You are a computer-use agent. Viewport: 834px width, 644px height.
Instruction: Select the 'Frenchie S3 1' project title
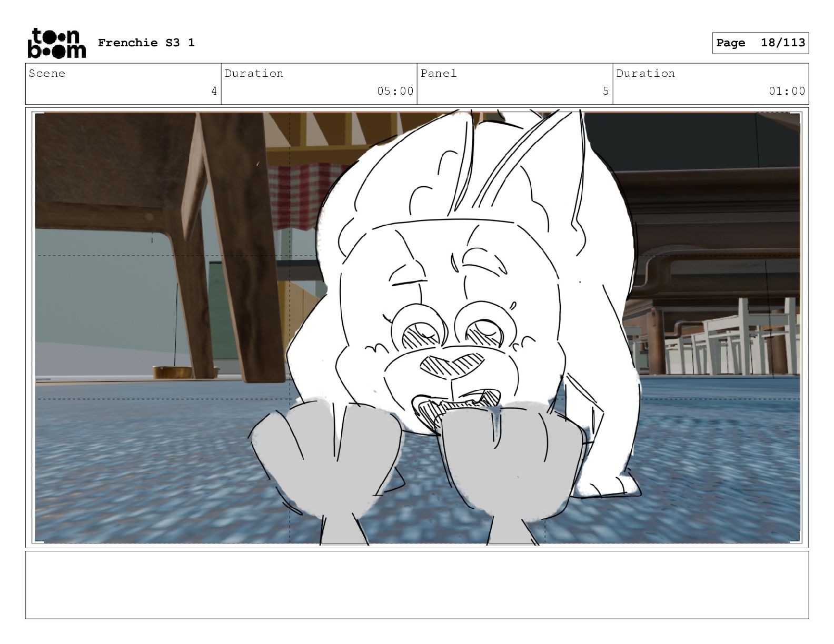(146, 43)
